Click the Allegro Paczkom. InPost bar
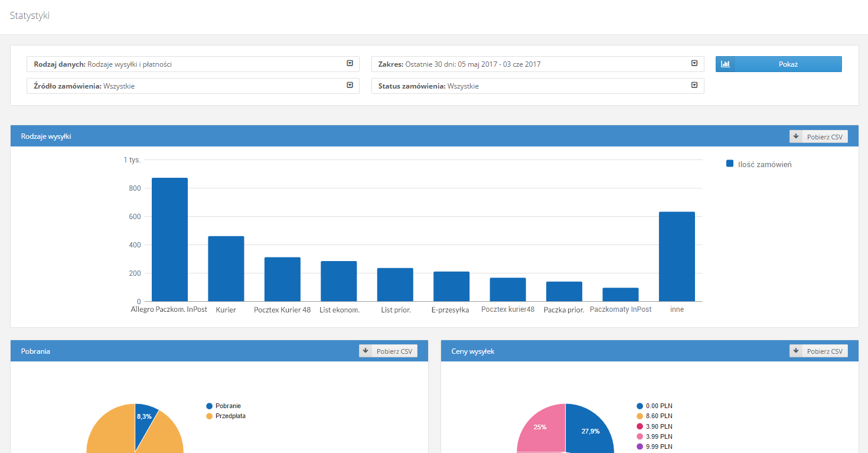This screenshot has height=453, width=868. point(169,239)
